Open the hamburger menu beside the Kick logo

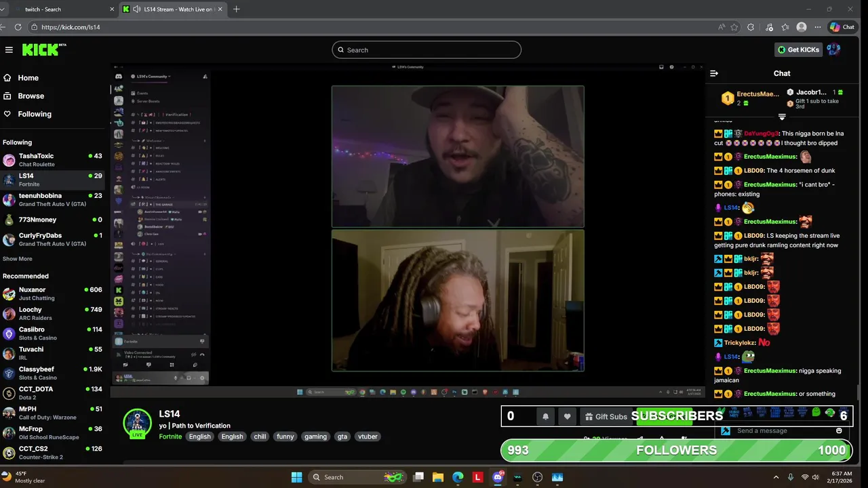(9, 49)
